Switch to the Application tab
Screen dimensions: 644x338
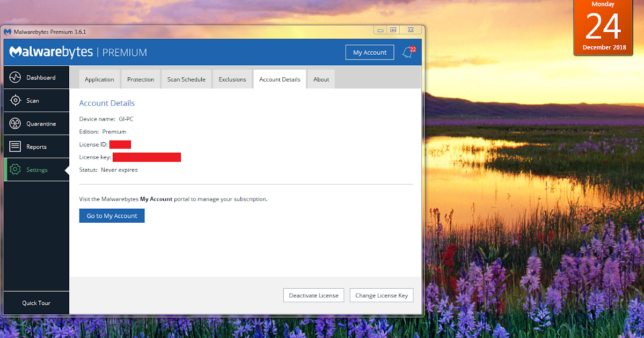(x=99, y=79)
